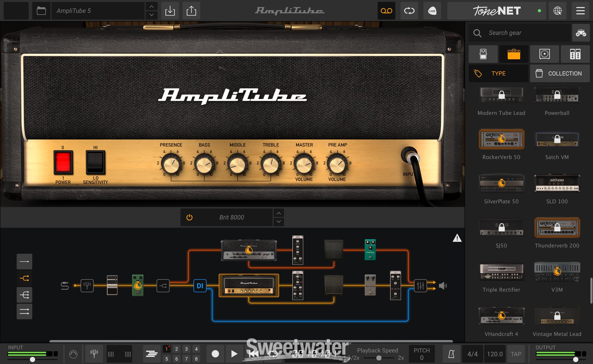The height and width of the screenshot is (364, 593).
Task: Click the TAP tempo button
Action: [x=516, y=354]
